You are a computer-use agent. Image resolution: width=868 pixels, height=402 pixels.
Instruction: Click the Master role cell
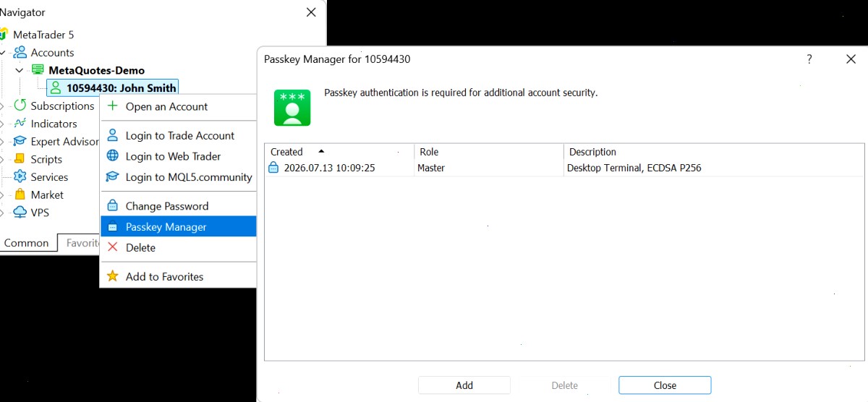tap(431, 168)
